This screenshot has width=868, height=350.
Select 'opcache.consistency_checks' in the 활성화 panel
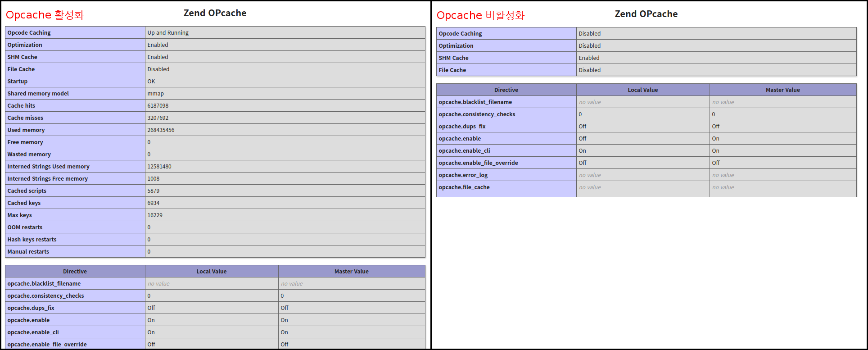tap(46, 295)
